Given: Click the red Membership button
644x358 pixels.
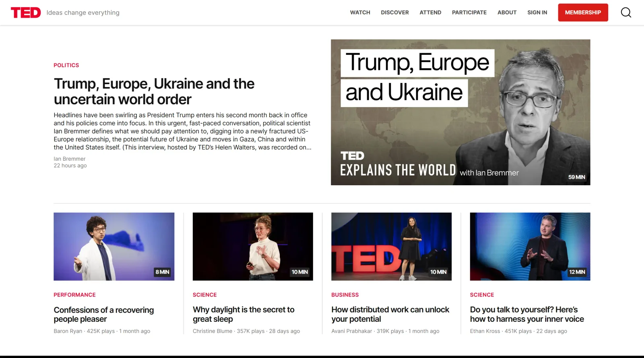Looking at the screenshot, I should pos(583,12).
